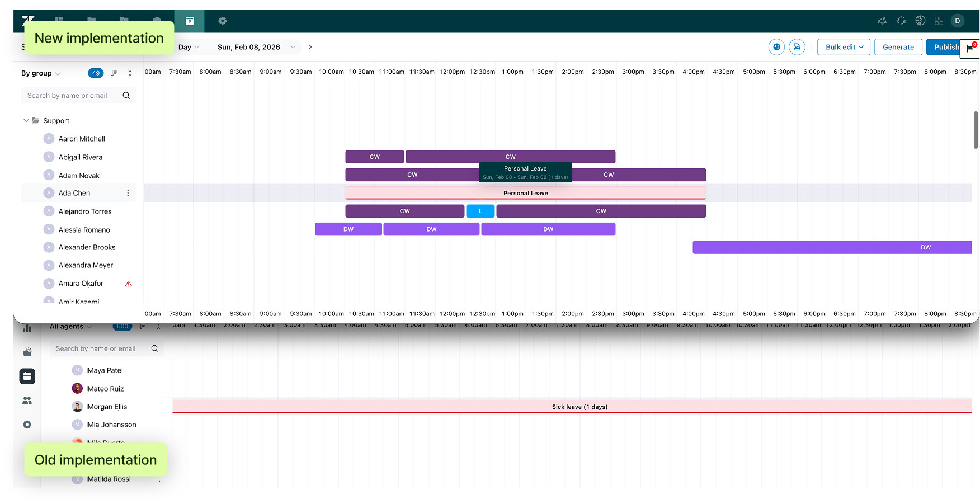Image resolution: width=980 pixels, height=504 pixels.
Task: Open the By group dropdown
Action: tap(41, 73)
